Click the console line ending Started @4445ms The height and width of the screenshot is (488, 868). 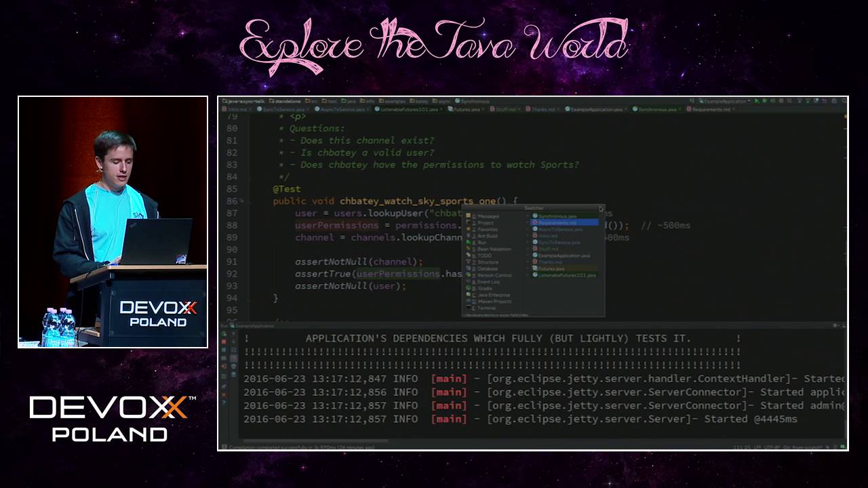coord(521,419)
